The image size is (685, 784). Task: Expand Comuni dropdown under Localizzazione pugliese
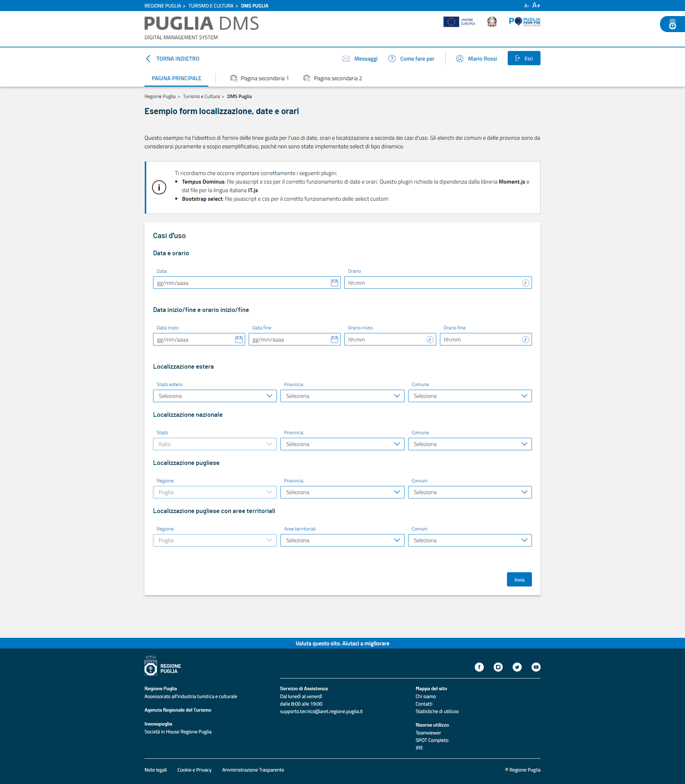point(470,492)
